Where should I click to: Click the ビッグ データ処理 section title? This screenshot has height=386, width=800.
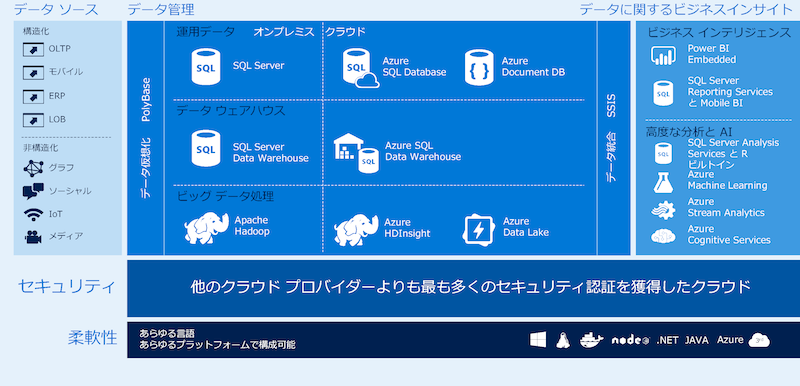click(226, 196)
